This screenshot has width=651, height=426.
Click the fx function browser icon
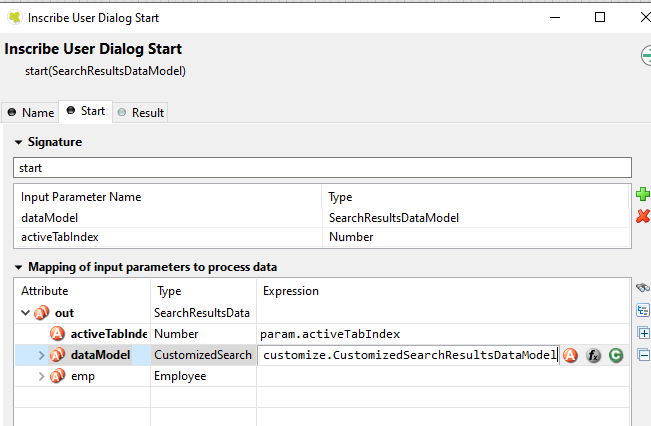[x=593, y=355]
